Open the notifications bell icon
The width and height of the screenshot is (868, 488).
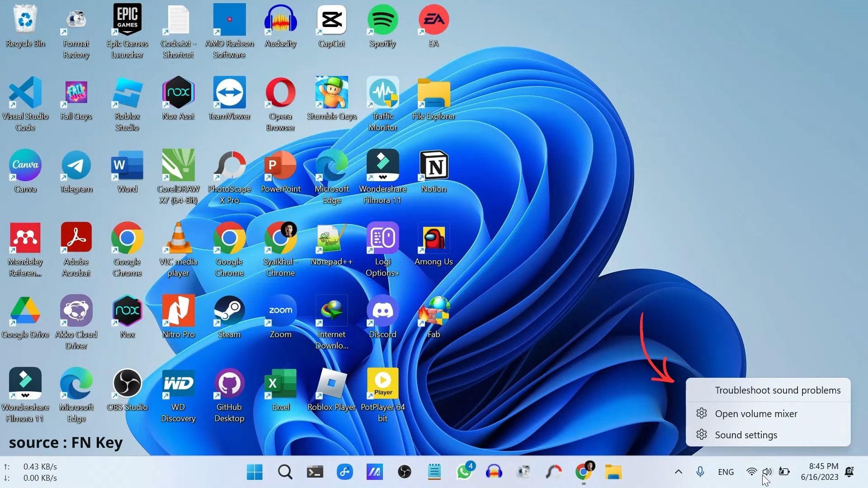coord(849,472)
